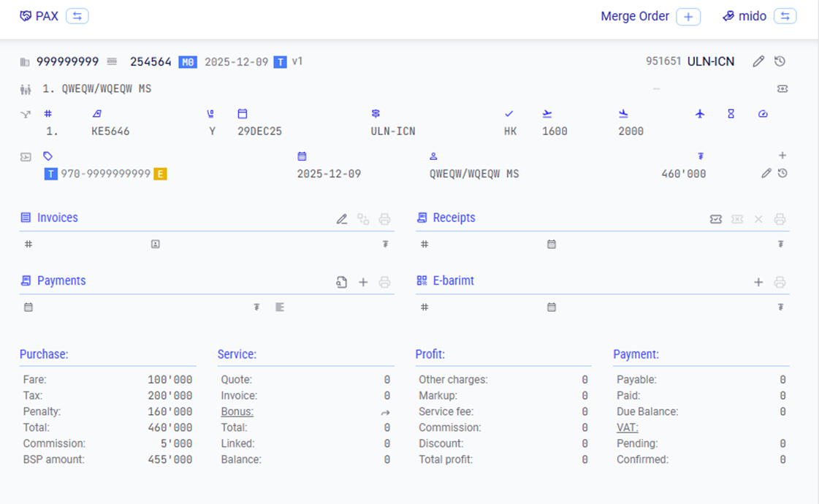This screenshot has height=504, width=819.
Task: Select the yellow E badge on ticket
Action: tap(160, 174)
